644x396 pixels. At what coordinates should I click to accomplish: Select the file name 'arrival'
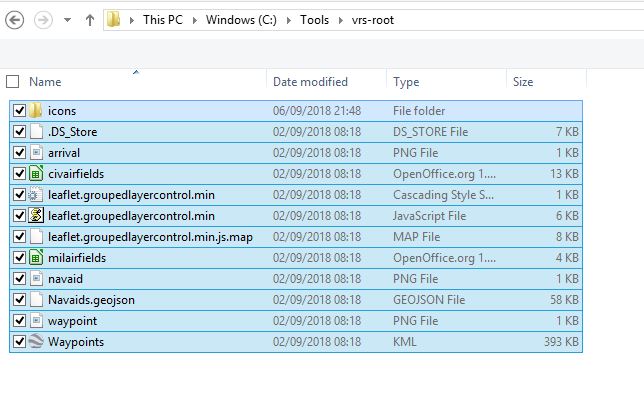[x=64, y=153]
